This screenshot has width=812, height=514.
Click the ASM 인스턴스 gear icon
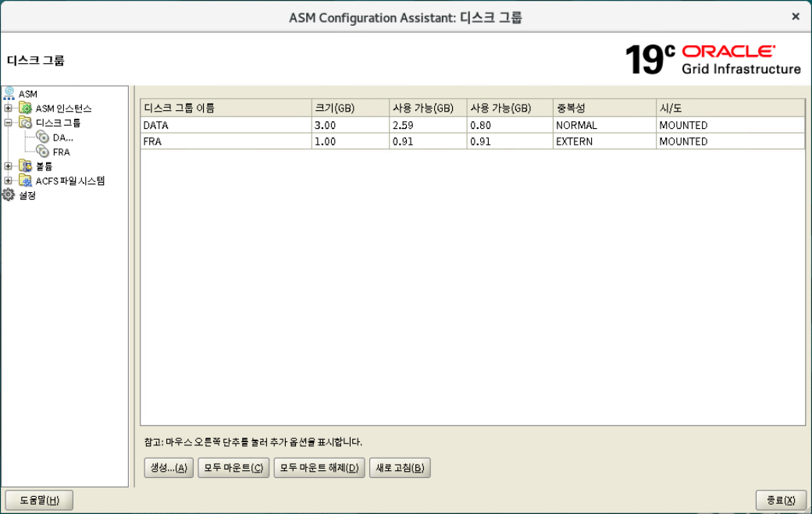tap(25, 109)
